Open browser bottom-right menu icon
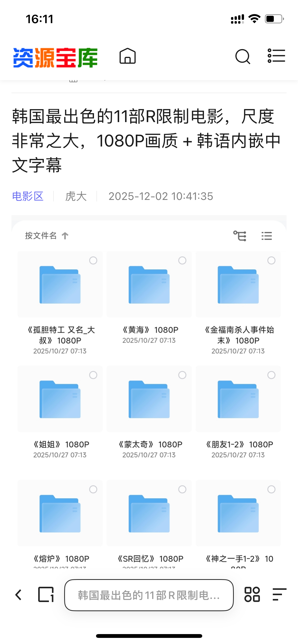 pos(279,595)
